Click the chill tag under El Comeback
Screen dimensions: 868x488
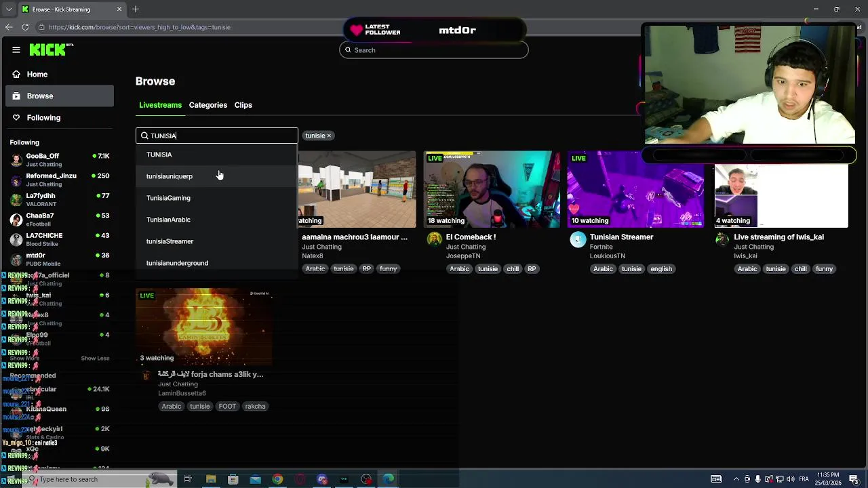click(513, 269)
